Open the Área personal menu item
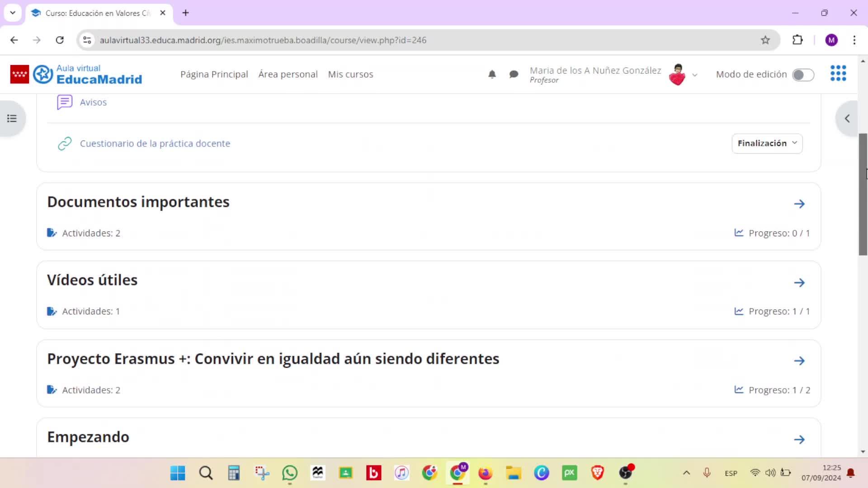 pos(288,74)
